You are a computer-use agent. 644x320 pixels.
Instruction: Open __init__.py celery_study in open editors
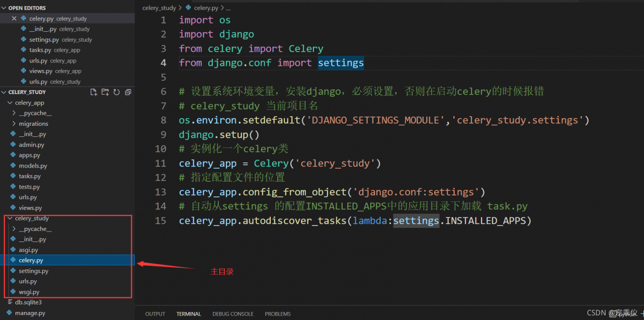67,29
